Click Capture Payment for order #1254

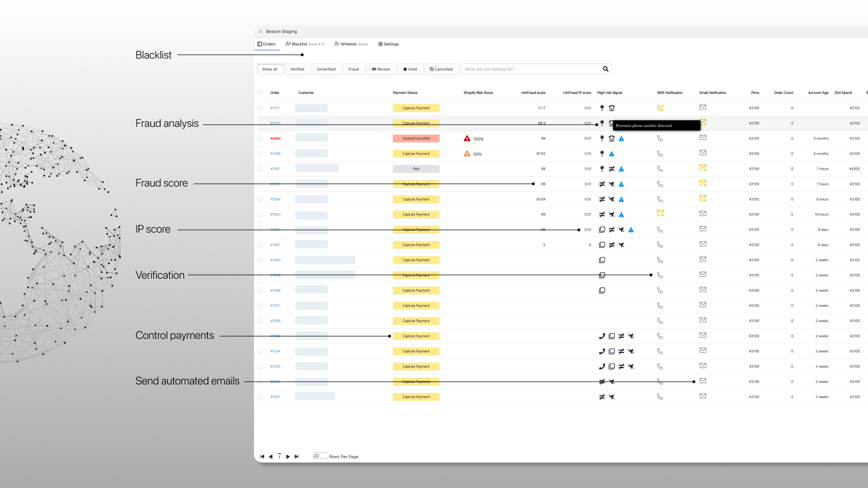(x=416, y=351)
